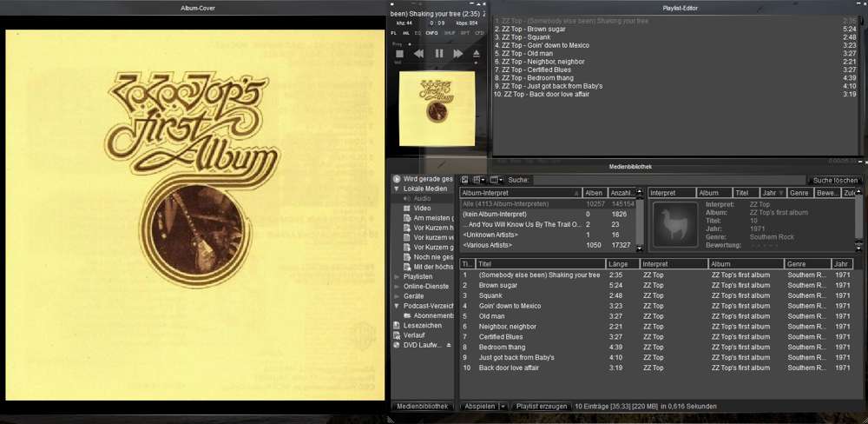This screenshot has height=424, width=868.
Task: Skip ahead with the next track button
Action: 458,54
